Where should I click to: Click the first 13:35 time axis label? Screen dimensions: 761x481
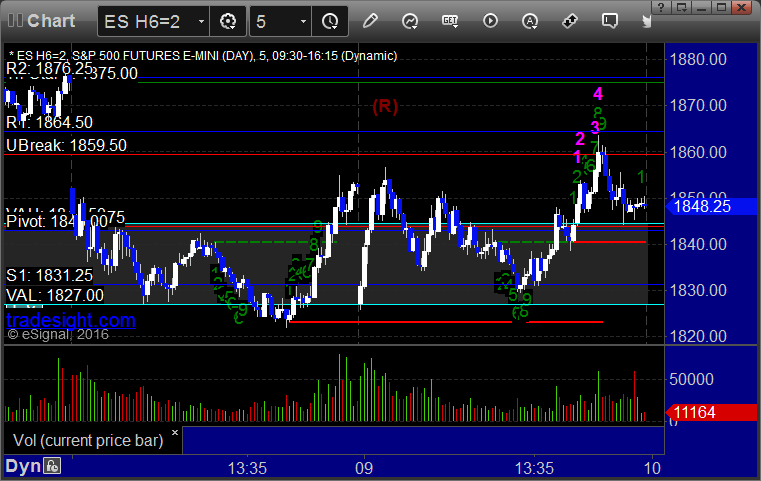[247, 468]
